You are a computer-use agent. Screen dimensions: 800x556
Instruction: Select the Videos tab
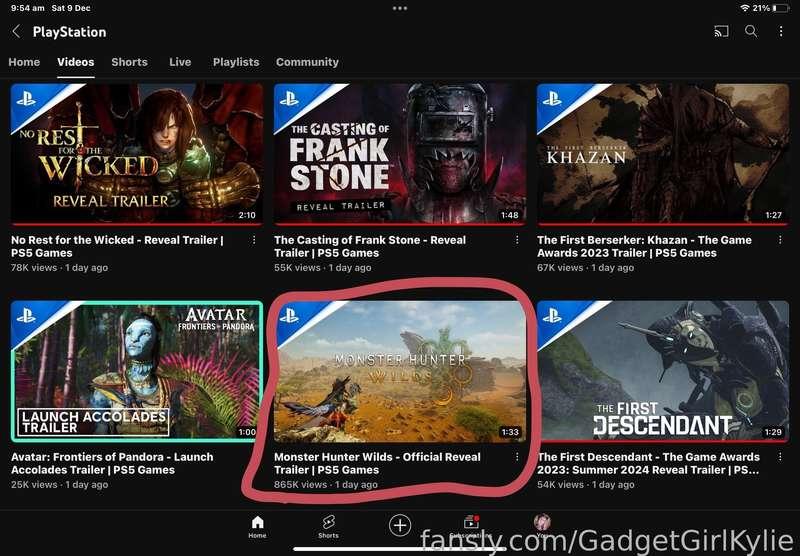coord(76,62)
